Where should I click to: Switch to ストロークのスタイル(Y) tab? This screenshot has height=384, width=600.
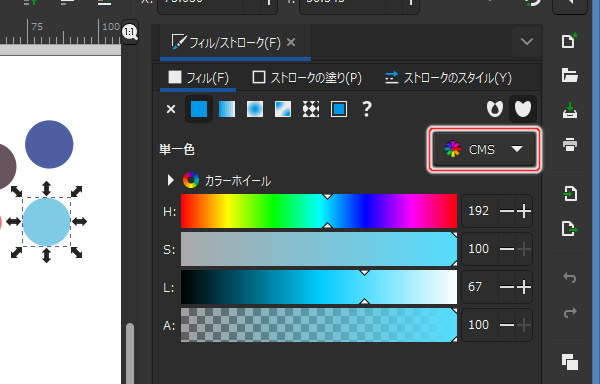(448, 78)
